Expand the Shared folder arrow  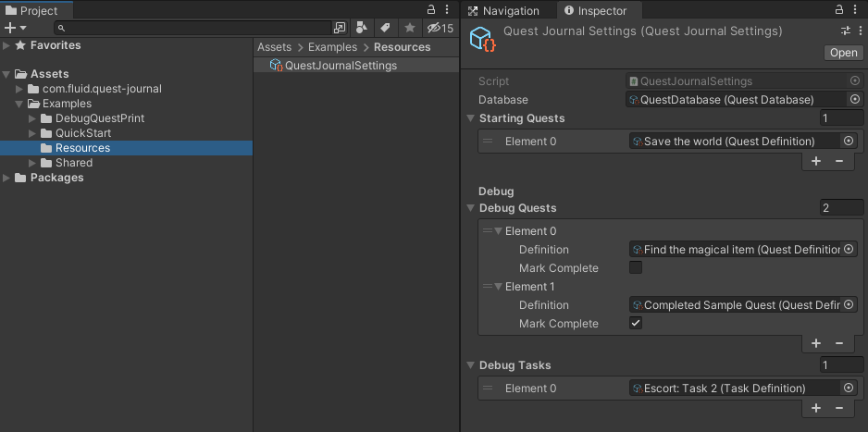(32, 163)
